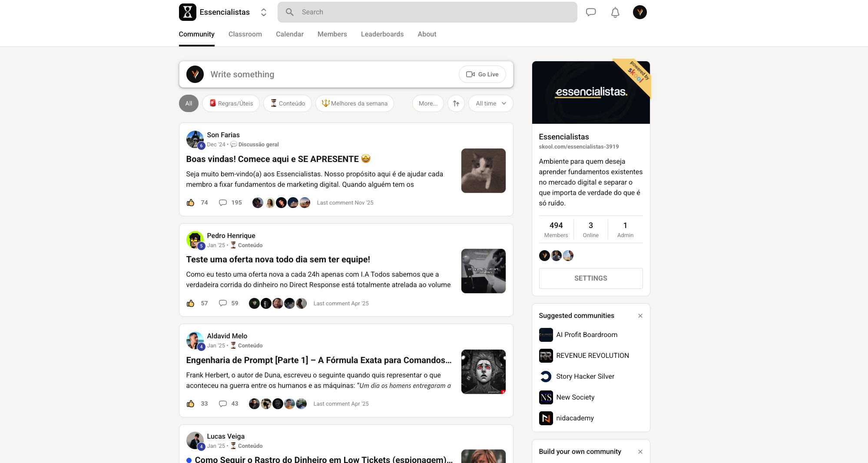The height and width of the screenshot is (463, 868).
Task: Open the Boas vindas! post title
Action: [x=278, y=159]
